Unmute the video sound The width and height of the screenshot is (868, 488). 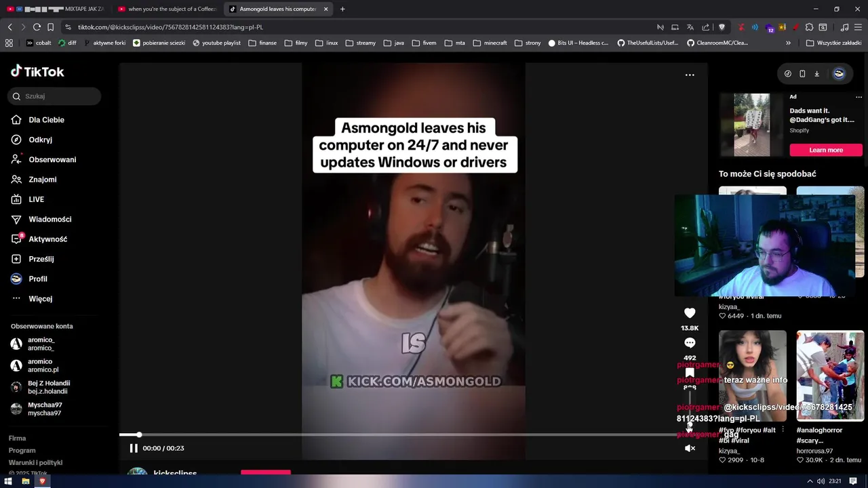pos(690,448)
